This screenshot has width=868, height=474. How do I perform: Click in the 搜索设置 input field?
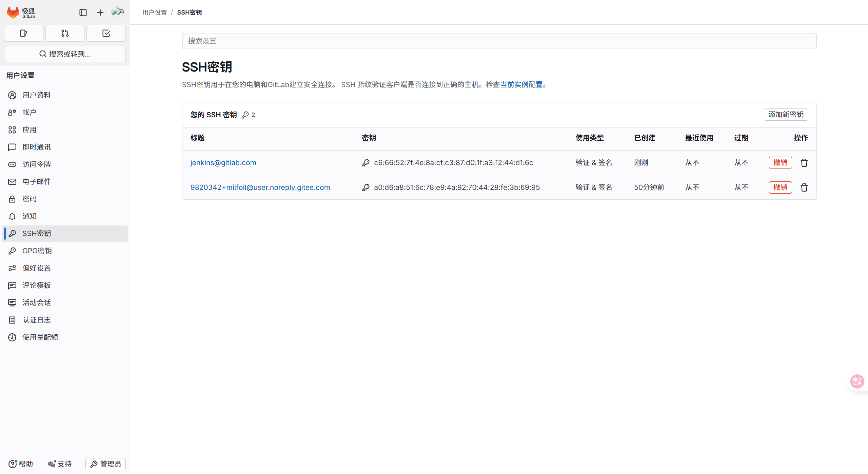[499, 41]
